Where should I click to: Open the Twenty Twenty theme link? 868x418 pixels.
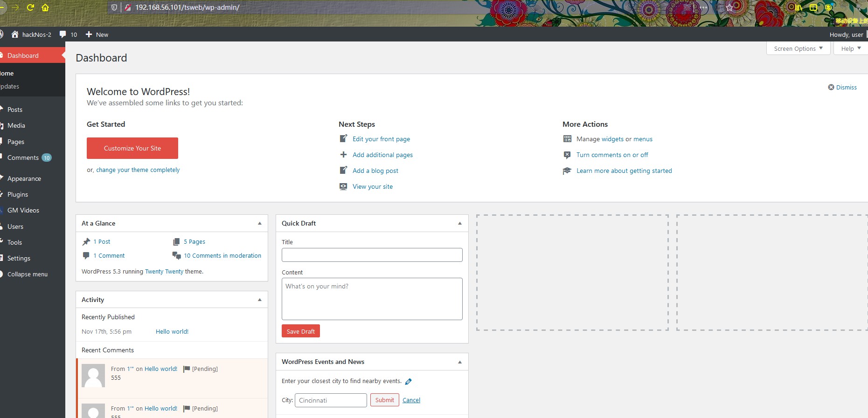(x=164, y=272)
